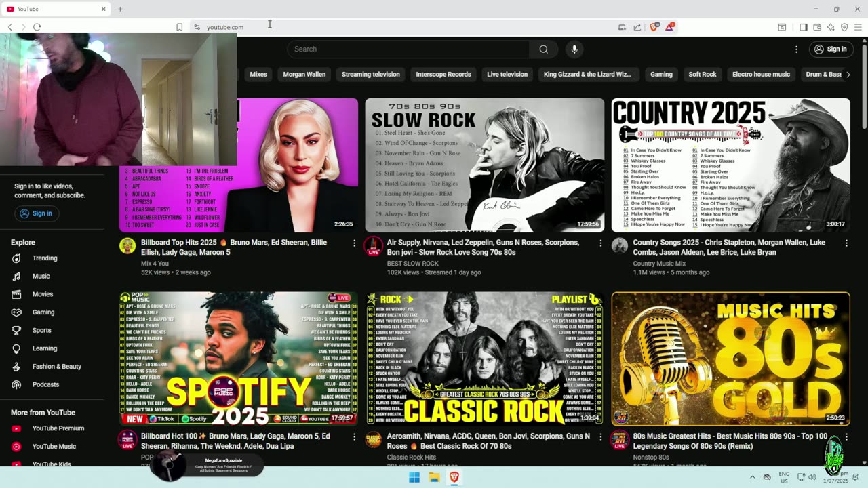Select the Mixes filter chip
This screenshot has width=868, height=488.
pyautogui.click(x=258, y=75)
